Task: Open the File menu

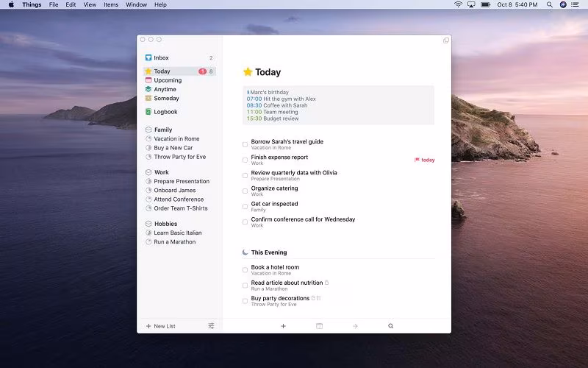Action: pos(54,4)
